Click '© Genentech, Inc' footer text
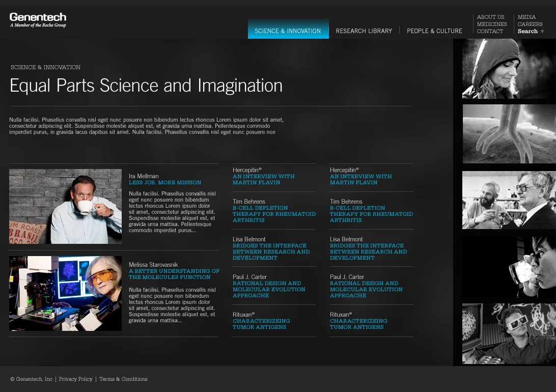The width and height of the screenshot is (556, 392). [x=31, y=379]
